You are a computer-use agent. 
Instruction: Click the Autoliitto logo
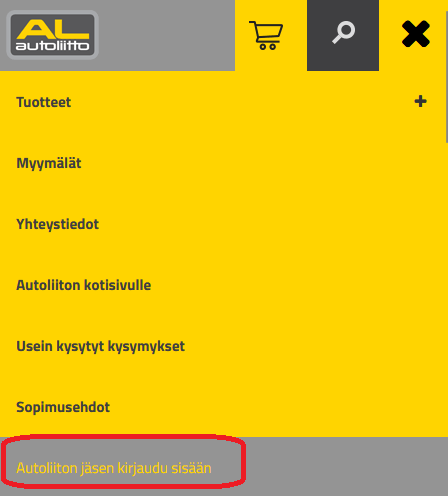[52, 35]
